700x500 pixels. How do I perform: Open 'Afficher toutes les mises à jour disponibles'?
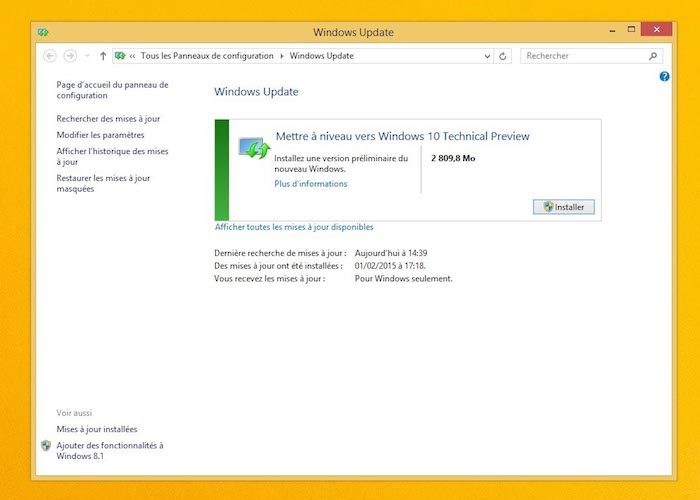(x=294, y=227)
